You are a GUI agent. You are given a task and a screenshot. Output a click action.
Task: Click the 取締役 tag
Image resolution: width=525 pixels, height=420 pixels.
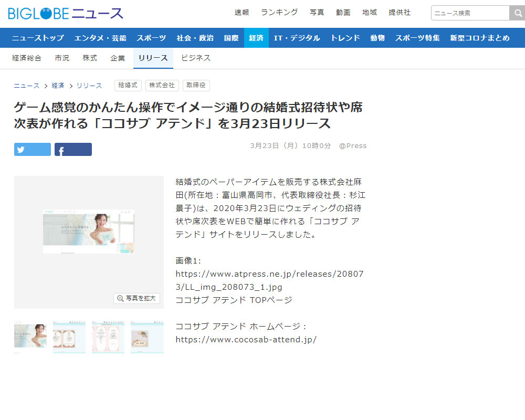196,86
